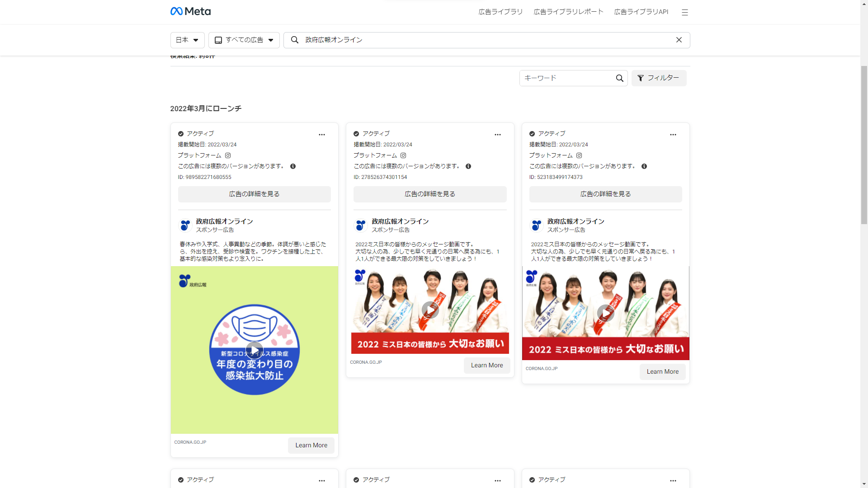Click the keyword search magnifier icon
This screenshot has width=868, height=488.
click(x=619, y=78)
